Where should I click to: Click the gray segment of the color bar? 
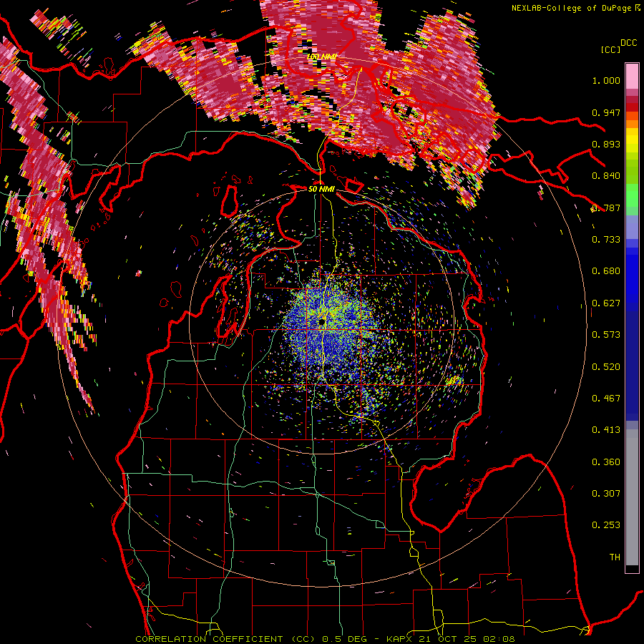632,497
